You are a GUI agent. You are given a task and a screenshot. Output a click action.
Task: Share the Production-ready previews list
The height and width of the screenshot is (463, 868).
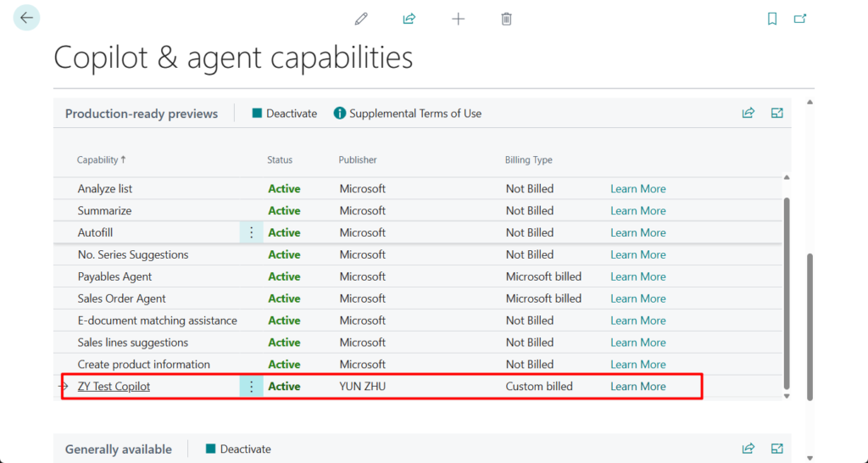point(748,113)
